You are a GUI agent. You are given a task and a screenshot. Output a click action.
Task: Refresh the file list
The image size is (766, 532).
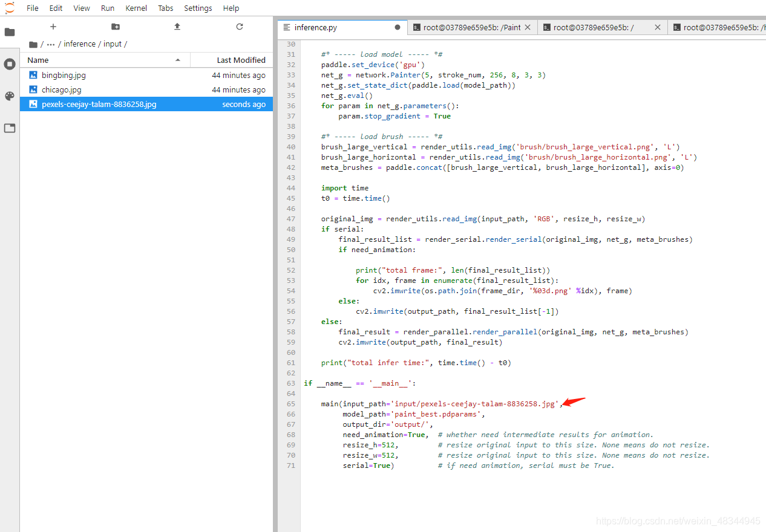pos(240,27)
